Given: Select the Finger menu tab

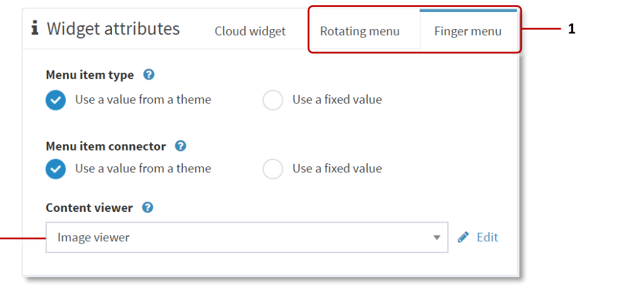Looking at the screenshot, I should [x=468, y=31].
